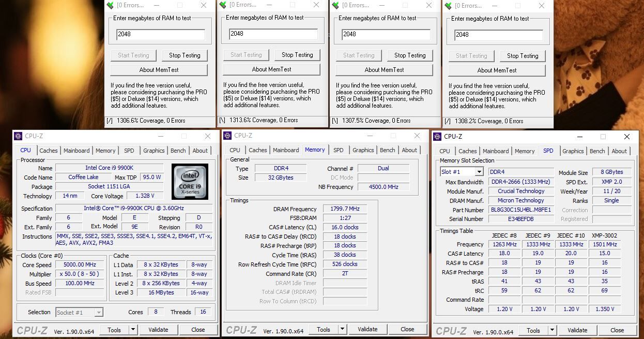The image size is (644, 339).
Task: Open Bench tab in the CPU tab window
Action: (x=178, y=151)
